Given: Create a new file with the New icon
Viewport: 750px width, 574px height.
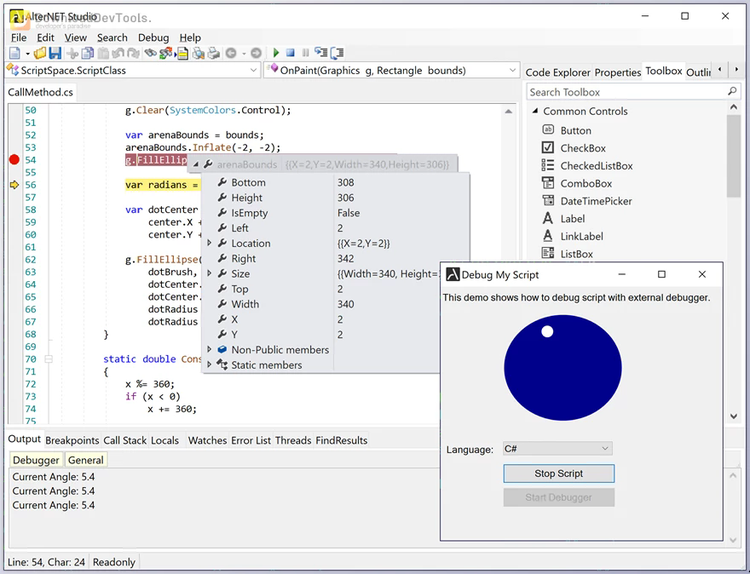Looking at the screenshot, I should [15, 53].
